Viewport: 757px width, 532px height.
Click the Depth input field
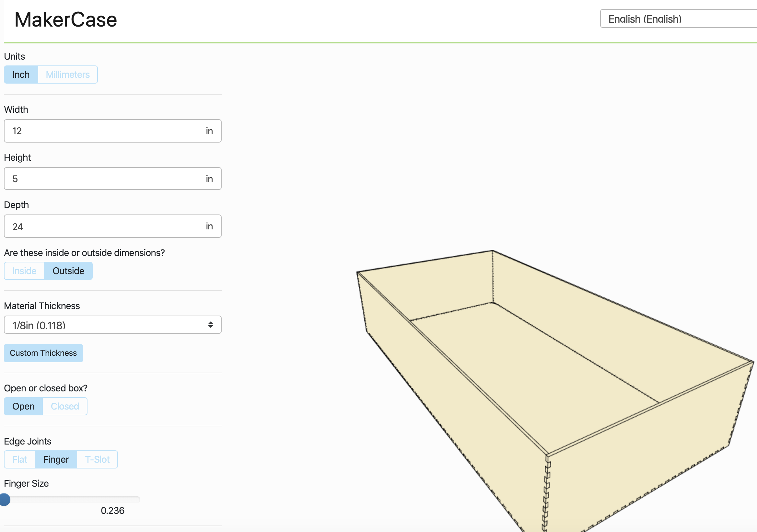point(101,226)
